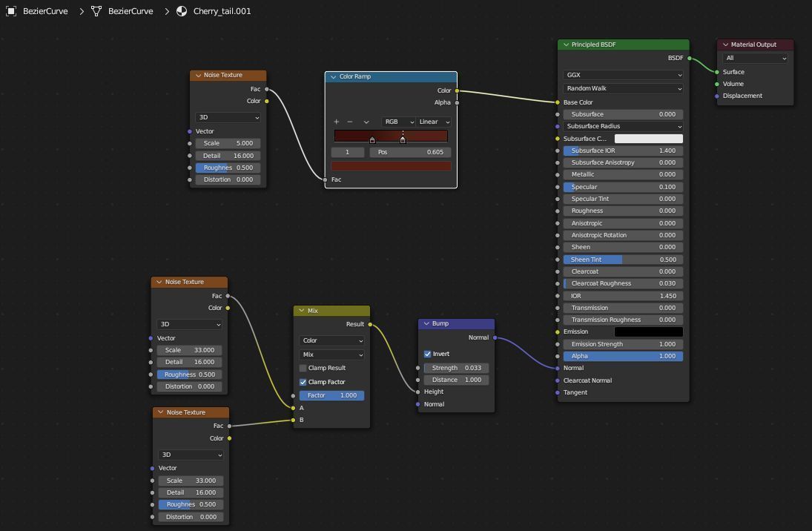
Task: Click Principled BSDF Base Color input socket
Action: pyautogui.click(x=557, y=102)
